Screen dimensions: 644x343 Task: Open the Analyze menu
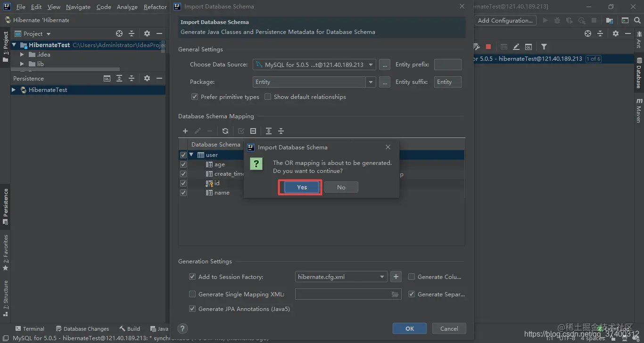coord(127,7)
